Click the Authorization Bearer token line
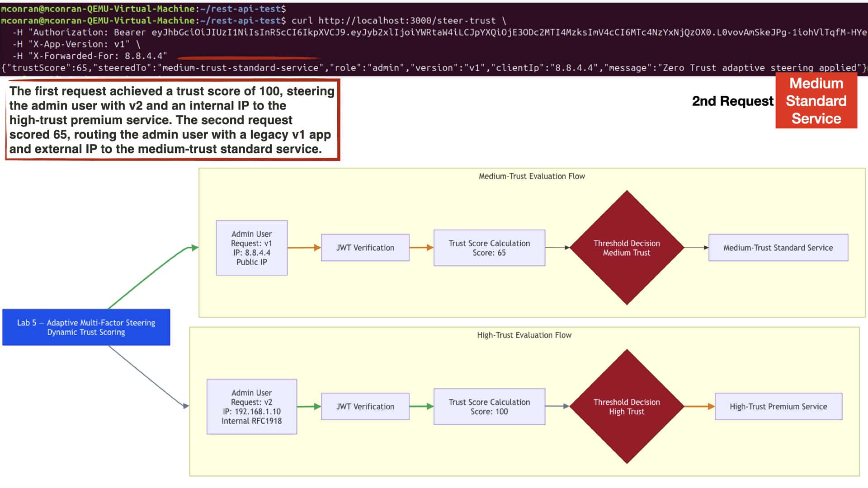This screenshot has height=488, width=868. [x=439, y=33]
